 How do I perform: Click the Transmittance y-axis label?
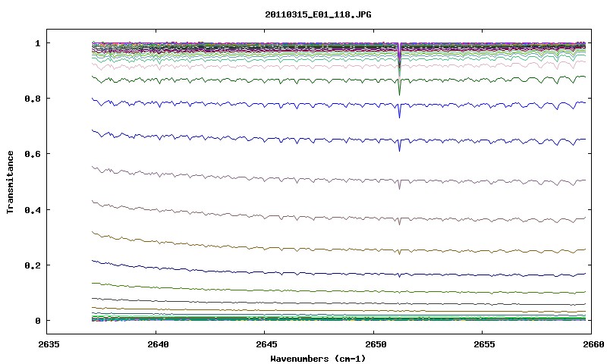[10, 182]
